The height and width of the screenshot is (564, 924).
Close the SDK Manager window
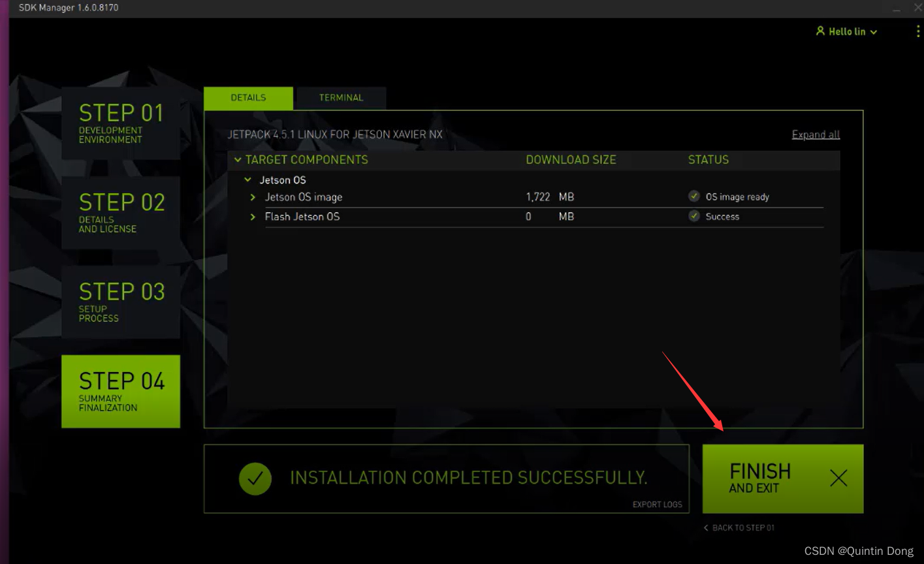click(x=917, y=7)
